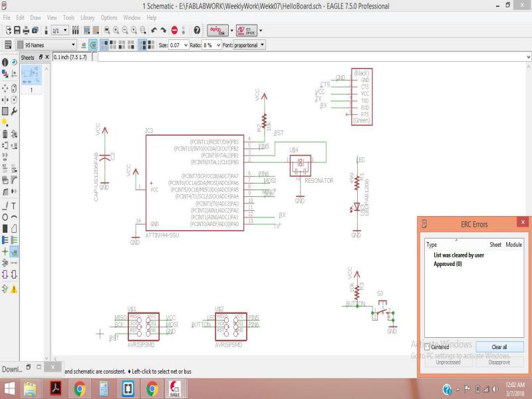
Task: Click the Redo arrow icon
Action: point(163,30)
